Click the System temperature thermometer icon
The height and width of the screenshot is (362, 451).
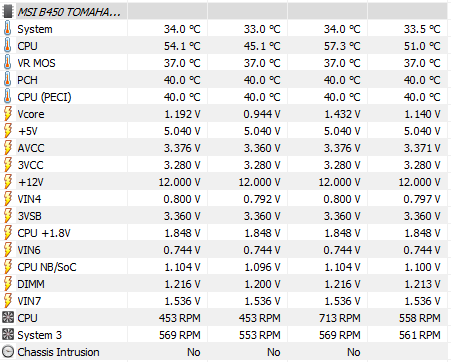pos(7,29)
